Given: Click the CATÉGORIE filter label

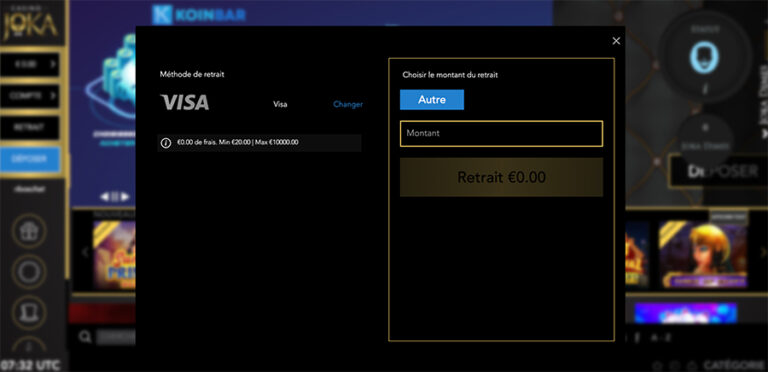Looking at the screenshot, I should click(x=734, y=365).
